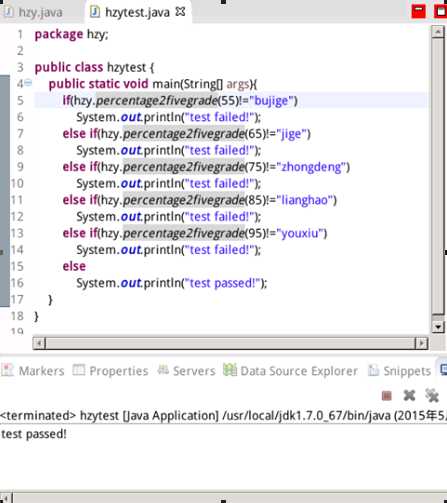Click Remove All Terminated Launches double-X icon

pyautogui.click(x=432, y=396)
